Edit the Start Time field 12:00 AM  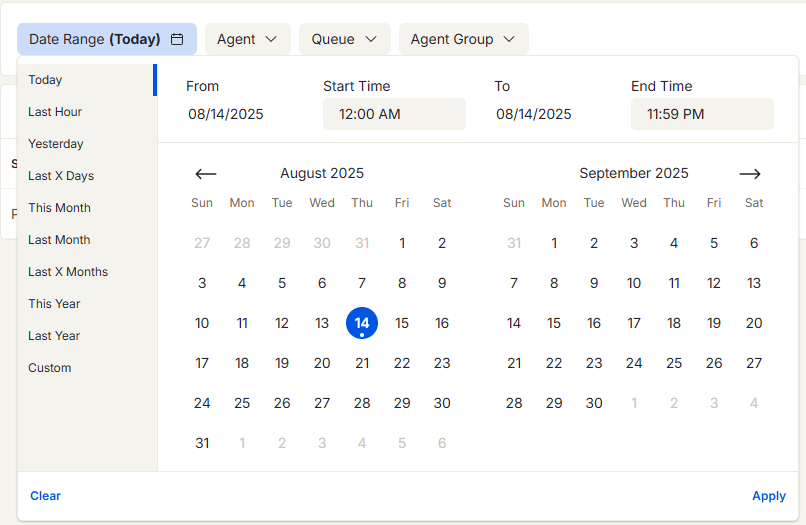(x=394, y=114)
